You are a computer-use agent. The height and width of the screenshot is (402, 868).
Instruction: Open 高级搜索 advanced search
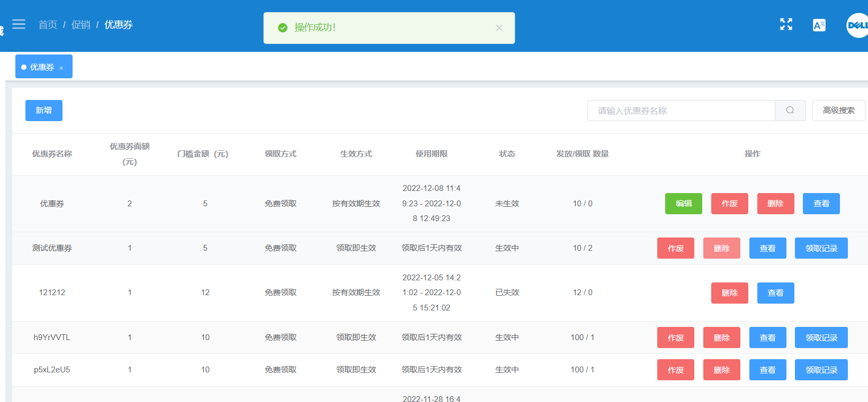(x=838, y=110)
